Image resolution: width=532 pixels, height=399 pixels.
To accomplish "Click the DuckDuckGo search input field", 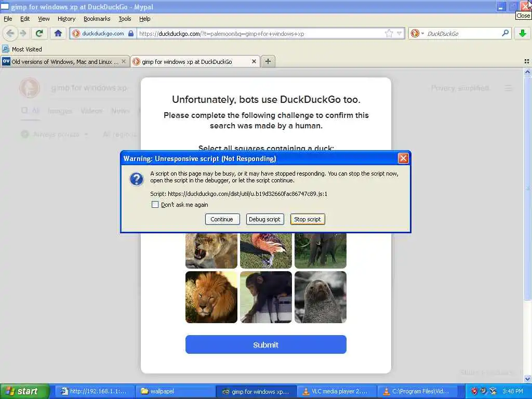I will point(463,33).
